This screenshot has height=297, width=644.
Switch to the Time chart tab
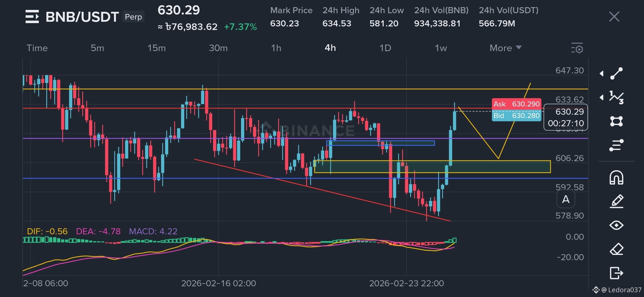(x=37, y=48)
